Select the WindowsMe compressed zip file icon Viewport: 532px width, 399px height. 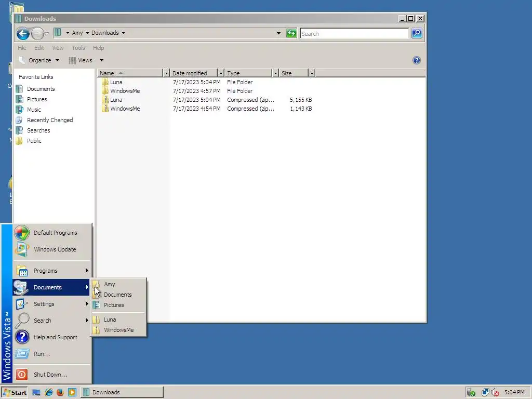tap(105, 109)
